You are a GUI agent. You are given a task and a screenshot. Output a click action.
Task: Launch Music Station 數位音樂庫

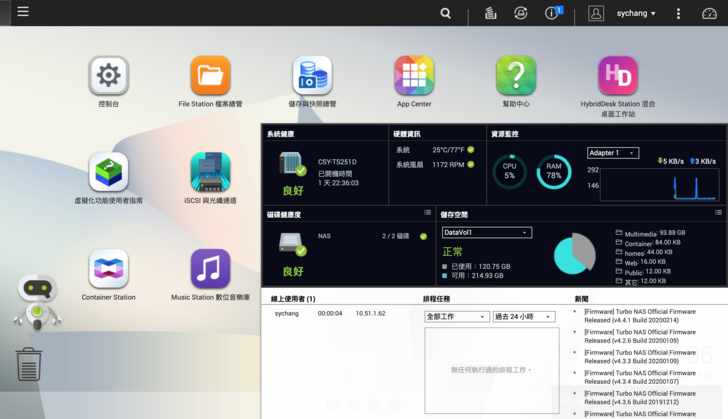point(210,270)
